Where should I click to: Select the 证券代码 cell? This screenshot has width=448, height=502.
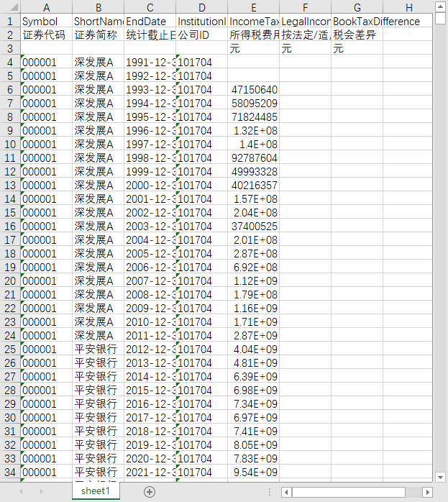(47, 35)
